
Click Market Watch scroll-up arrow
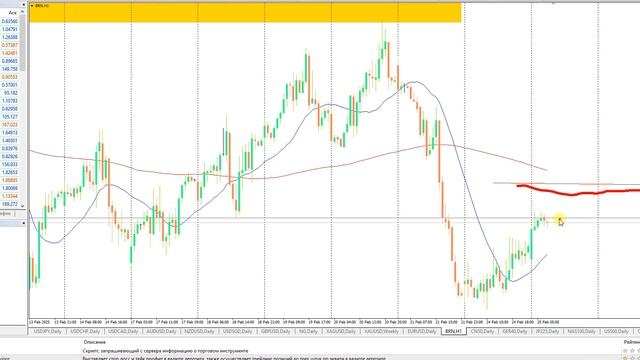22,12
